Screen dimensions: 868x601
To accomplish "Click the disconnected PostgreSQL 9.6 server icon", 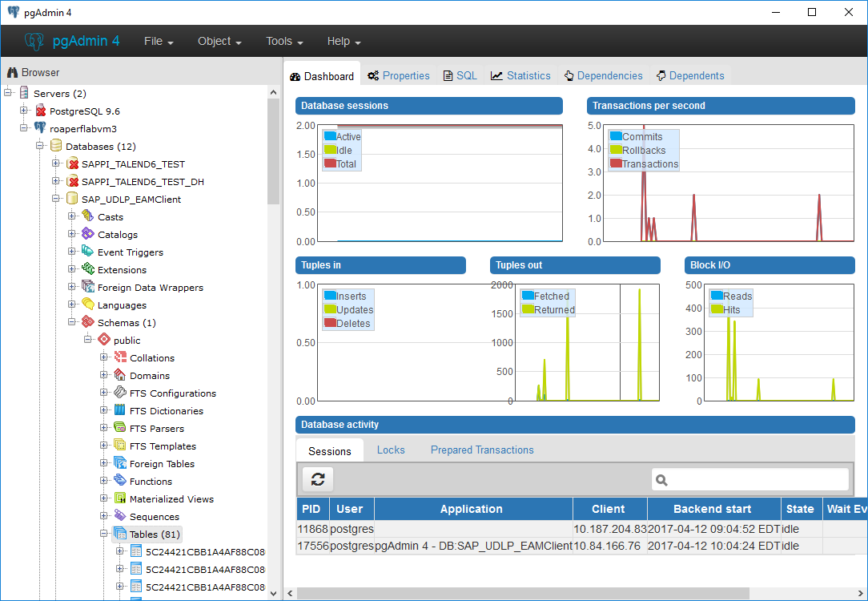I will pyautogui.click(x=40, y=111).
